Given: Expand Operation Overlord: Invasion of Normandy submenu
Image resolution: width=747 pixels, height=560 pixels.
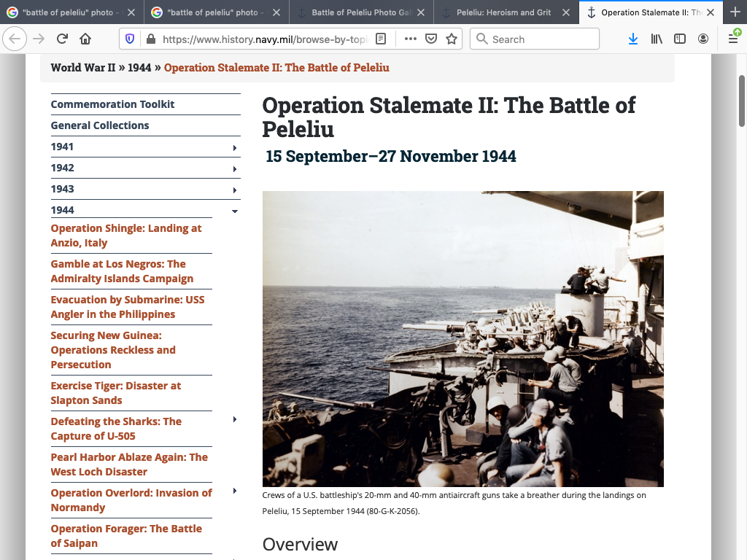Looking at the screenshot, I should (x=234, y=491).
